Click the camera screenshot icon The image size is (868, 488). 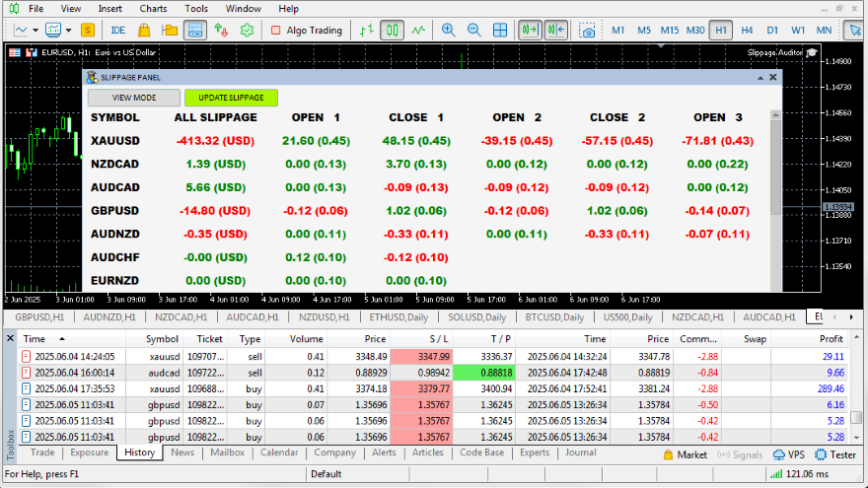tap(587, 31)
